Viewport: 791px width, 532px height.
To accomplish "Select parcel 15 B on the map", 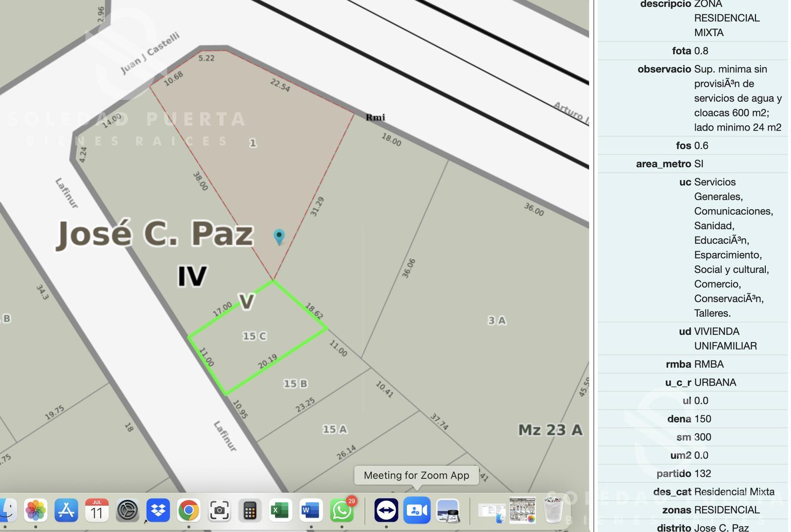I will (295, 384).
